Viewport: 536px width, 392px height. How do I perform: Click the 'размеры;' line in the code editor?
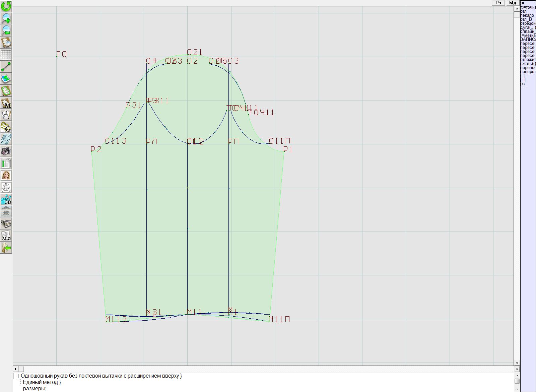coord(35,389)
